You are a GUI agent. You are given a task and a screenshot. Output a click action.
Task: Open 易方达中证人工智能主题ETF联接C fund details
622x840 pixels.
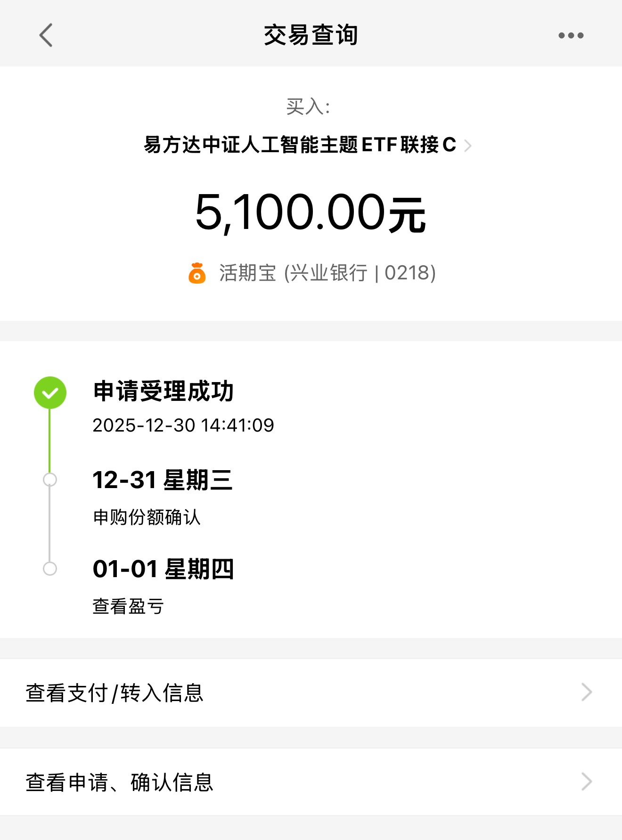[x=300, y=145]
